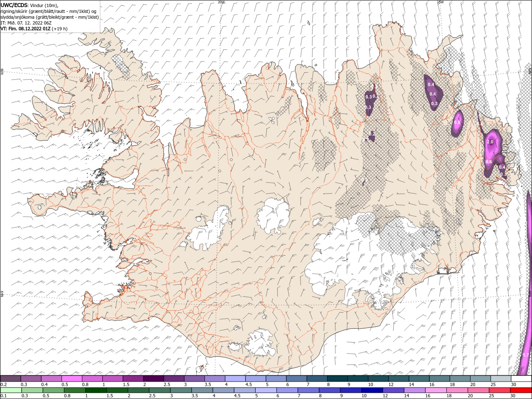
Task: Click upper legend swatch between 20 and 25
Action: [x=480, y=379]
